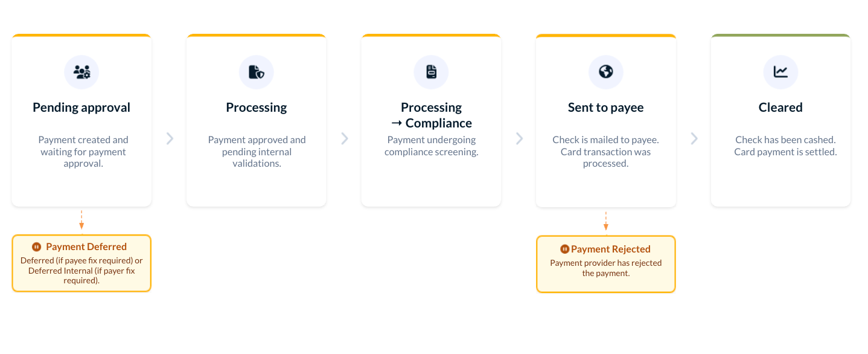Click the Processing shield document icon

coord(257,72)
